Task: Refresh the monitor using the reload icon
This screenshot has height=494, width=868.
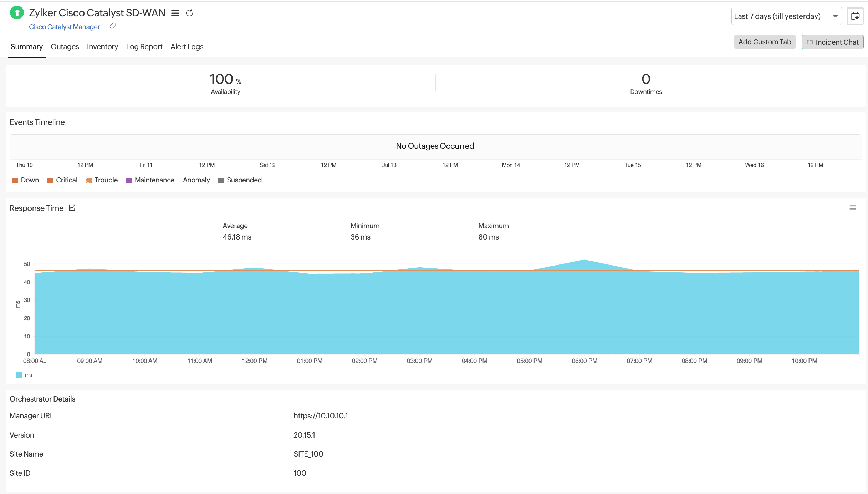Action: (x=189, y=13)
